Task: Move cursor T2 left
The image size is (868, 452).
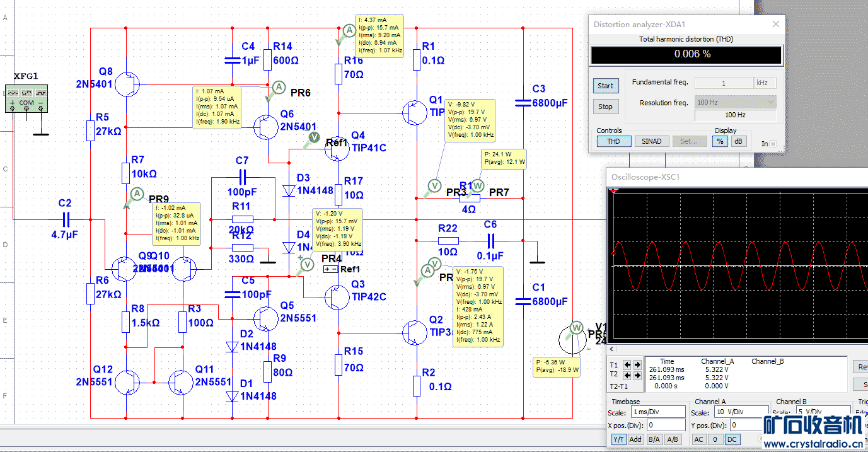Action: (x=627, y=375)
